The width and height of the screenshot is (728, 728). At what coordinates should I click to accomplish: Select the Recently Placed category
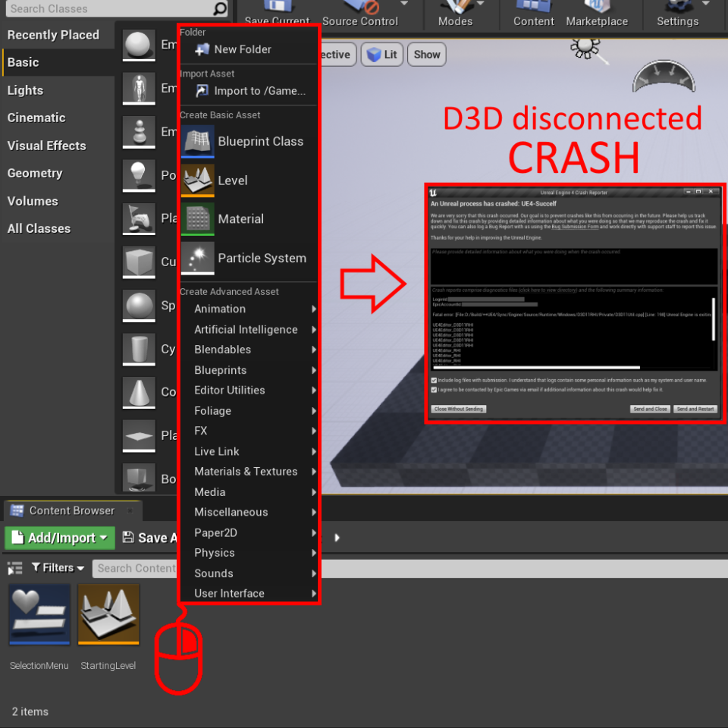pyautogui.click(x=58, y=35)
